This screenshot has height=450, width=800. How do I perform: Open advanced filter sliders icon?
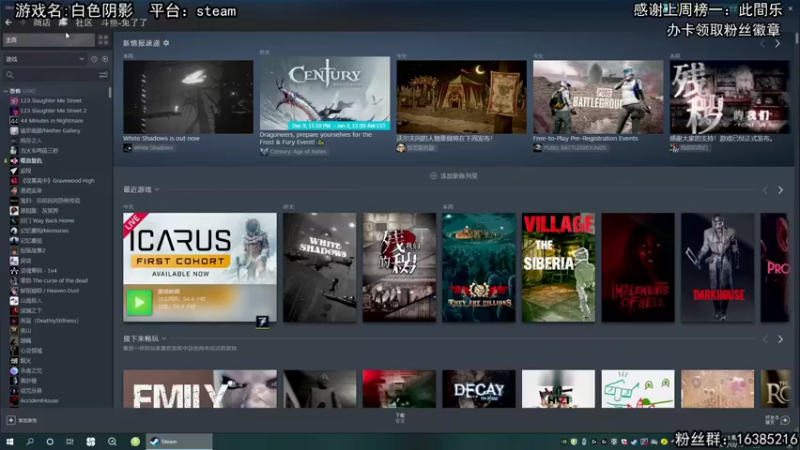click(x=104, y=75)
